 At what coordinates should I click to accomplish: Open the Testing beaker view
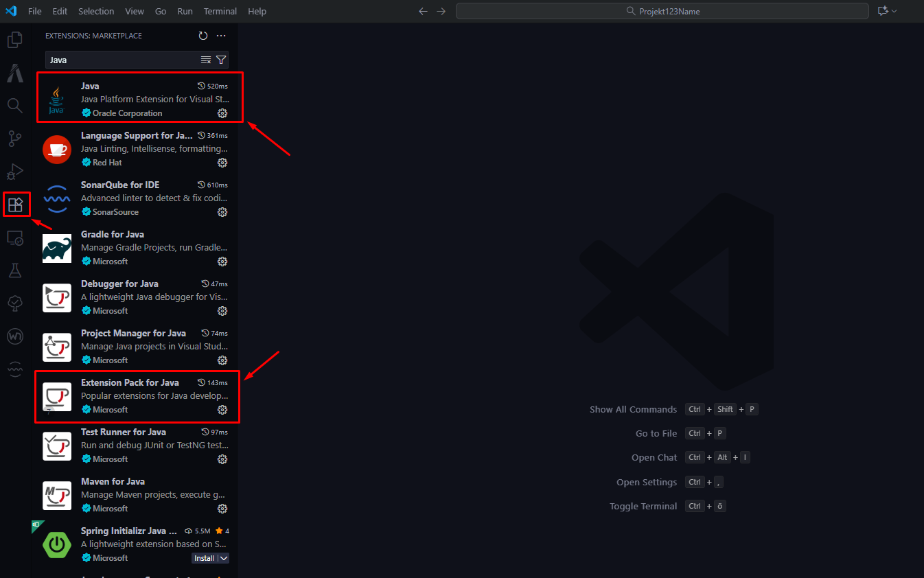(x=15, y=270)
